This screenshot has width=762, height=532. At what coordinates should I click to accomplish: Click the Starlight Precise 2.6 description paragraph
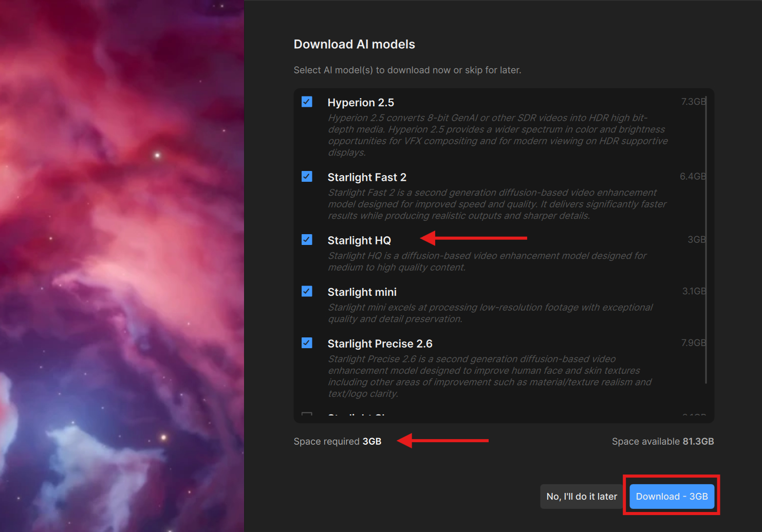coord(490,376)
